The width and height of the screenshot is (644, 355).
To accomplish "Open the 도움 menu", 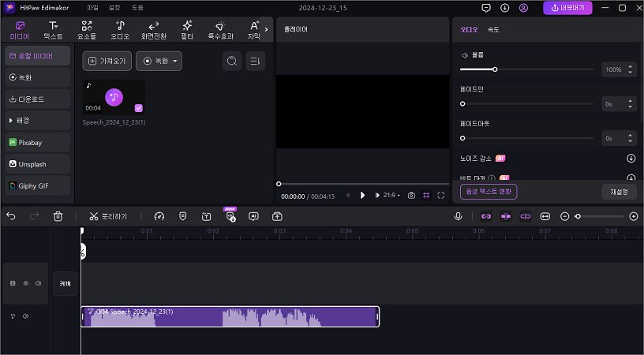I will pyautogui.click(x=137, y=8).
